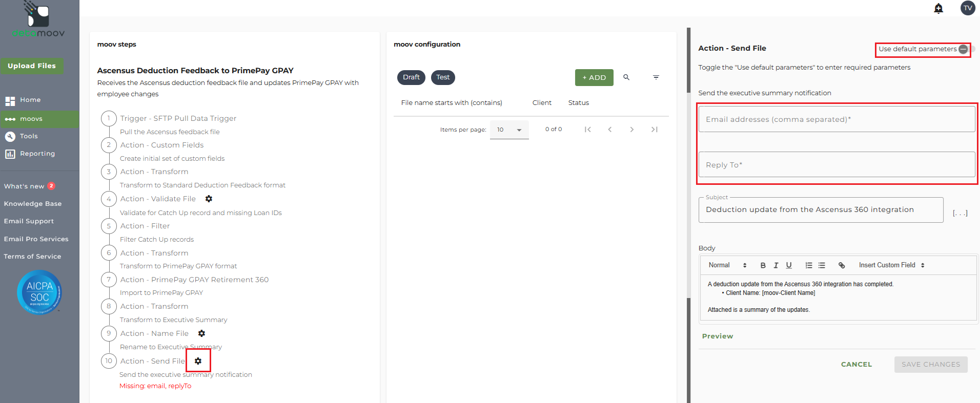The width and height of the screenshot is (980, 403).
Task: Select step 1 Trigger - SFTP Pull Data Trigger
Action: point(178,118)
